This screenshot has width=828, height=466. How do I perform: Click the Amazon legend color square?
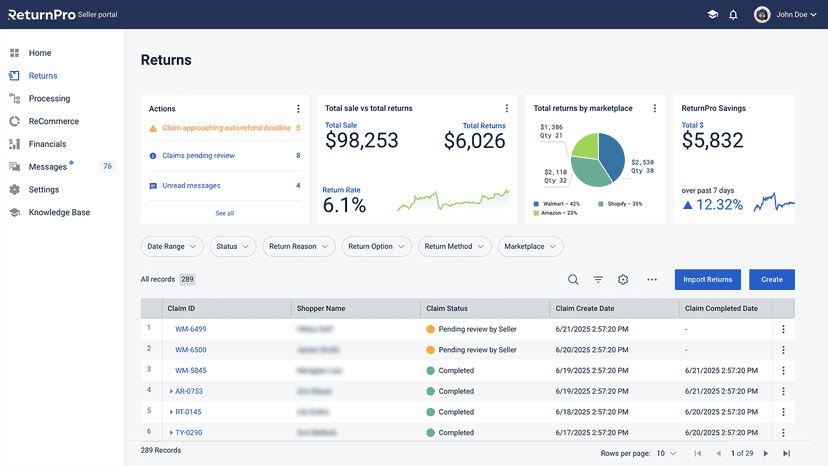coord(536,213)
